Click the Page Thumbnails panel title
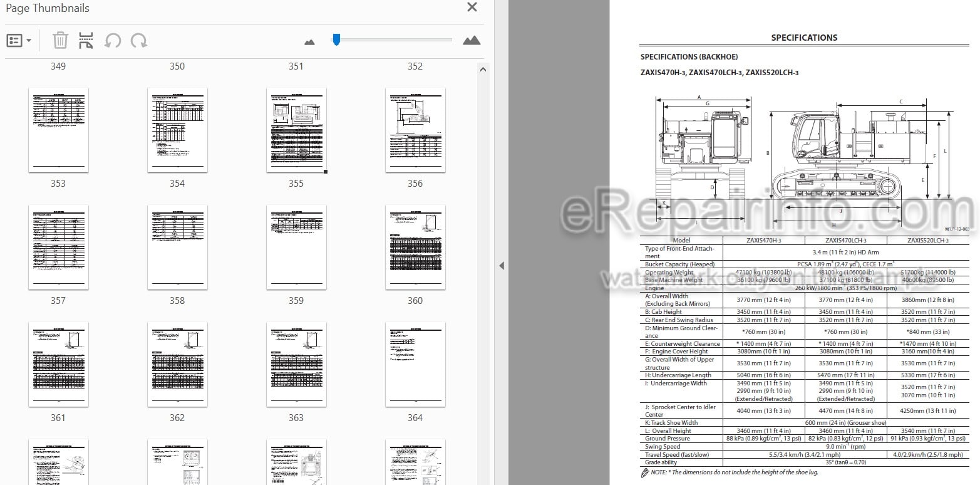Screen dimensions: 980x485 (47, 8)
